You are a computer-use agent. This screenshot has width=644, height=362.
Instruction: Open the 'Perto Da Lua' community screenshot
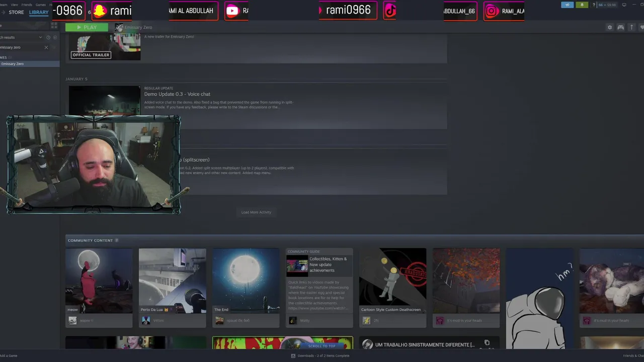tap(172, 281)
